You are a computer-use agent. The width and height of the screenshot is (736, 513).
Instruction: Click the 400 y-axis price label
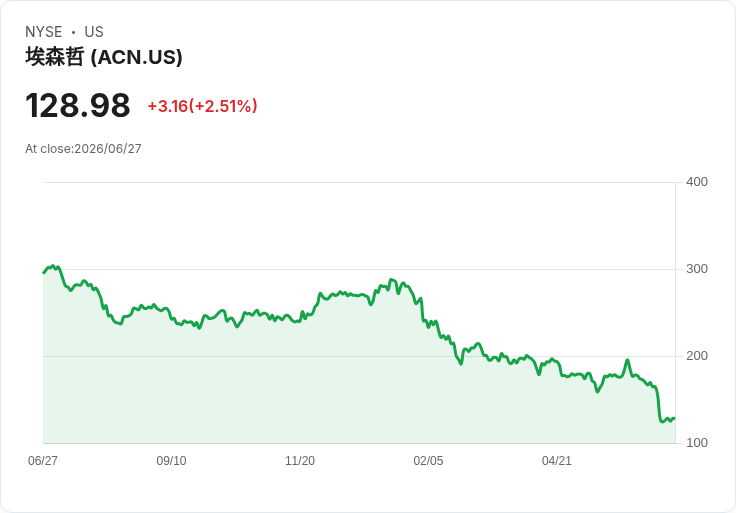pos(697,182)
